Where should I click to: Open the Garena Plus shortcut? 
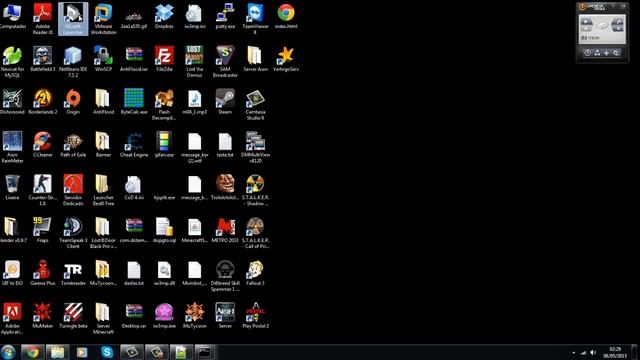[x=42, y=273]
